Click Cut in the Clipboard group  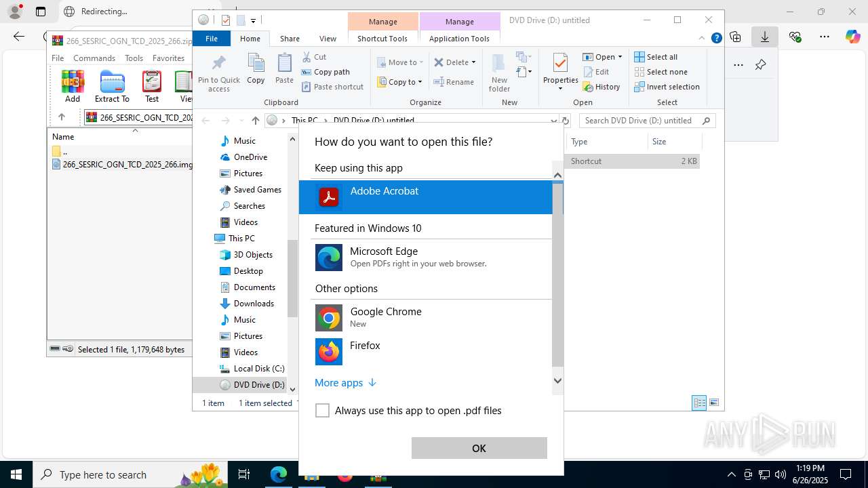click(x=315, y=57)
